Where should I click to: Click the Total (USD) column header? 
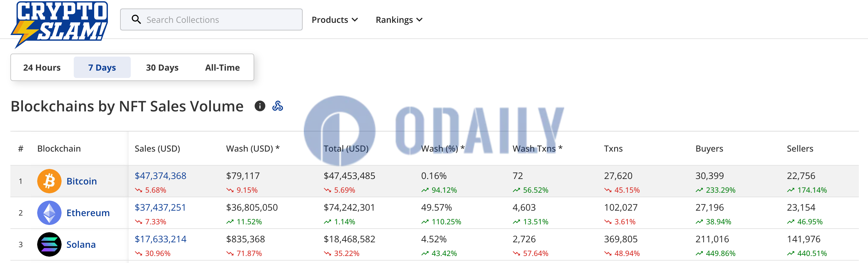coord(346,149)
